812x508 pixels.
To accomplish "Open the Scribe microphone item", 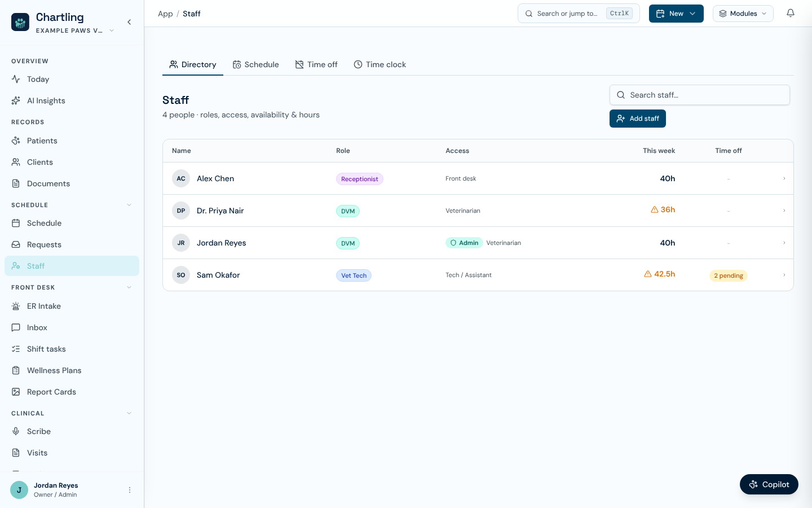I will 72,431.
